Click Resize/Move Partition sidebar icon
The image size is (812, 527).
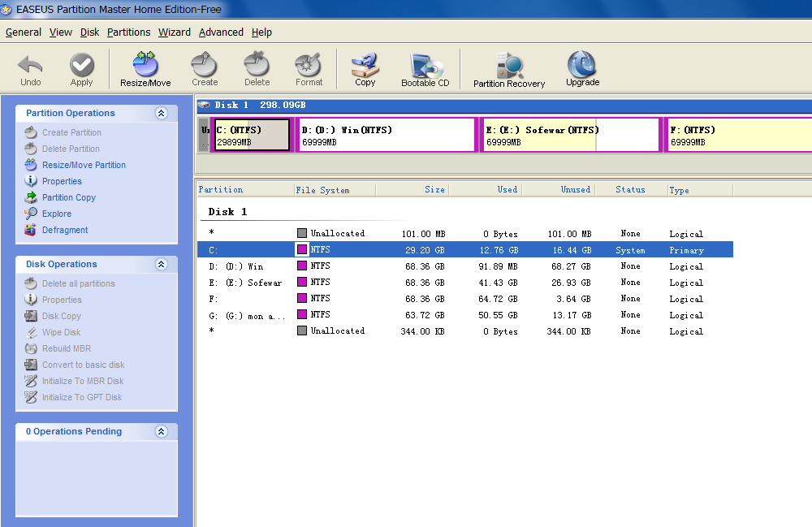point(31,165)
